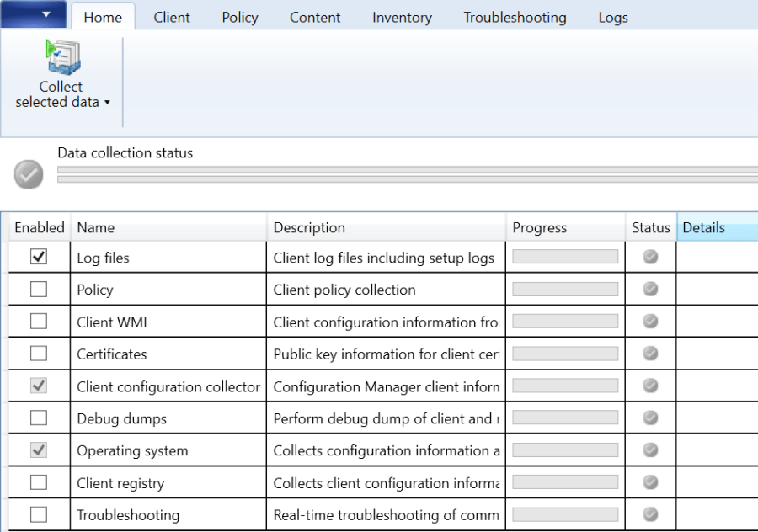758x532 pixels.
Task: Click the Operating system status icon
Action: (x=650, y=450)
